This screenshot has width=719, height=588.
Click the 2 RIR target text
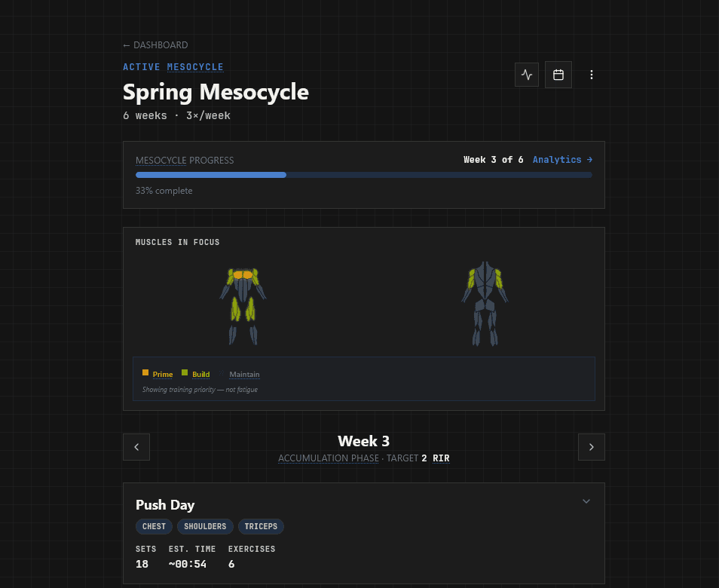(x=436, y=458)
